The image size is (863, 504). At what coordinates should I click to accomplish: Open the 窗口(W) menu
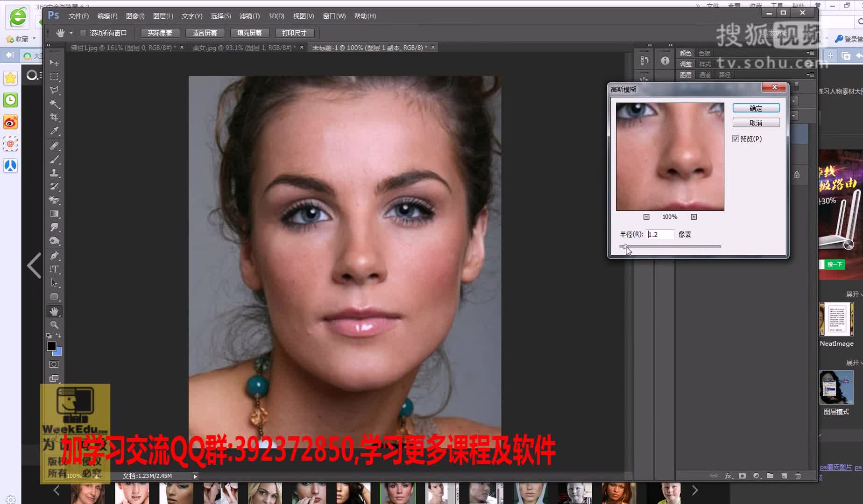tap(334, 16)
